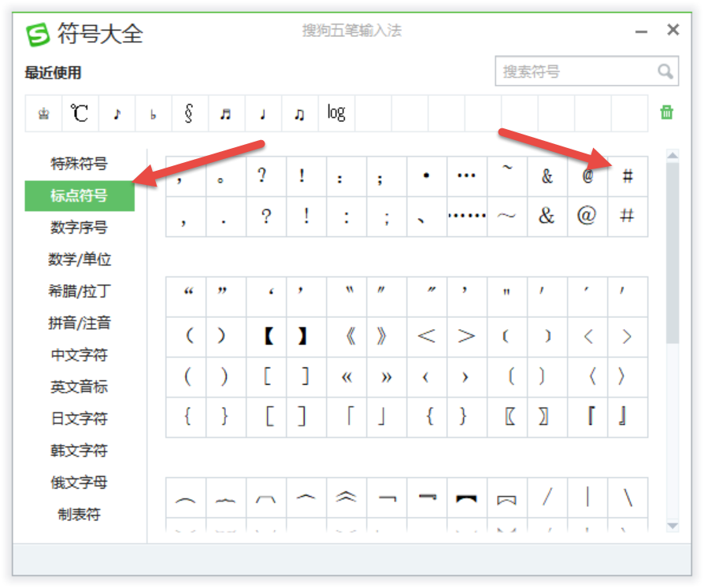The height and width of the screenshot is (588, 704).
Task: Insert the black lenticular bracket 【 symbol
Action: pyautogui.click(x=266, y=337)
